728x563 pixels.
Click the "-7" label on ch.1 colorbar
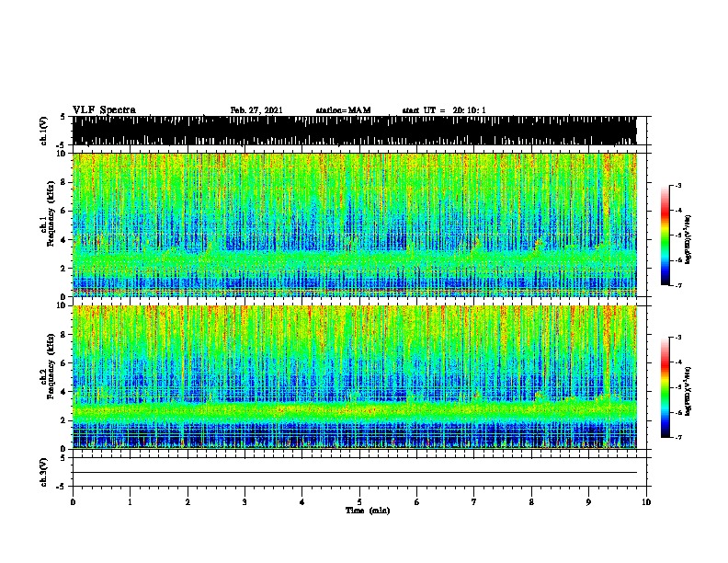tap(677, 285)
